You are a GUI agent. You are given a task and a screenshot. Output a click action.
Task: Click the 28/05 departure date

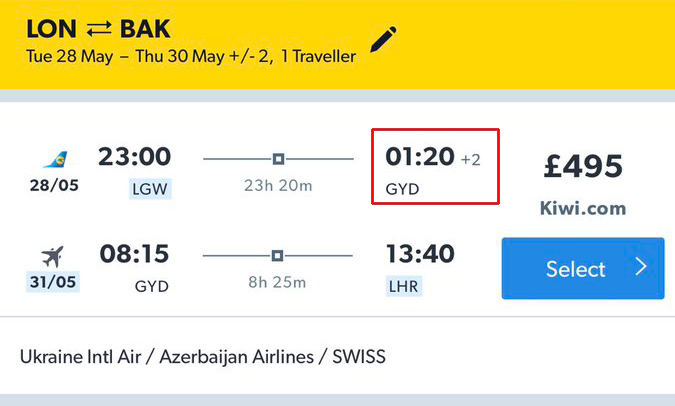click(x=54, y=185)
